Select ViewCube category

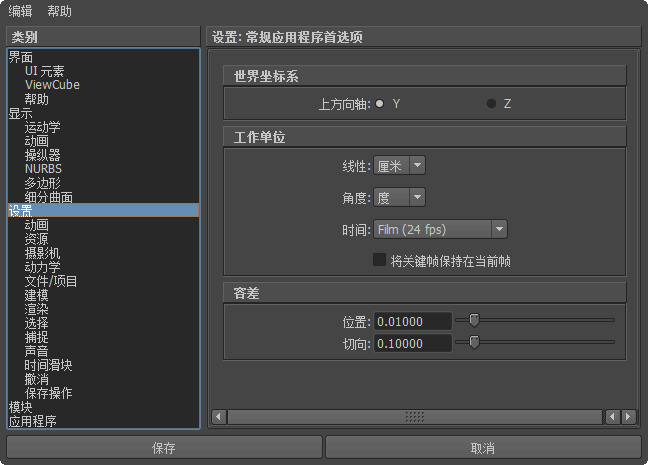[x=103, y=85]
